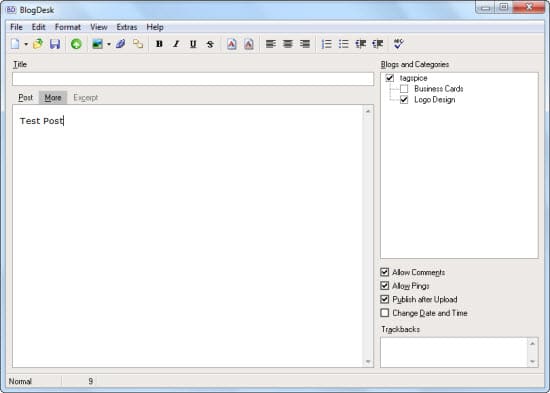Create a new post with the New icon
Screen dimensions: 550x393
click(x=15, y=44)
